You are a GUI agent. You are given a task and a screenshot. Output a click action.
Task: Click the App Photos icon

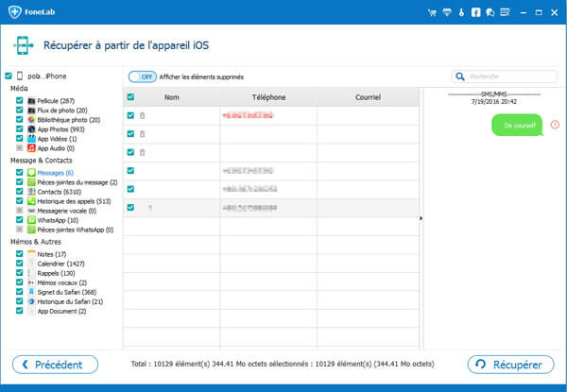point(31,129)
